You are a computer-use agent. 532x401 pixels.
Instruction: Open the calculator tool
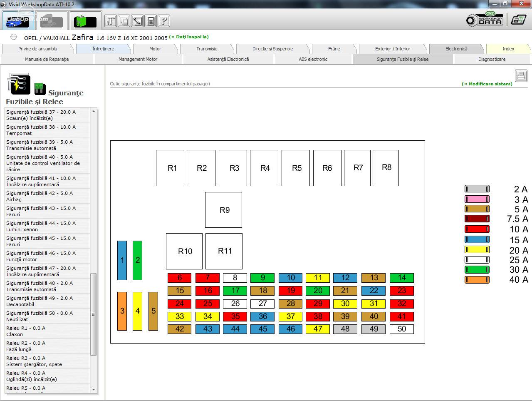pos(151,21)
